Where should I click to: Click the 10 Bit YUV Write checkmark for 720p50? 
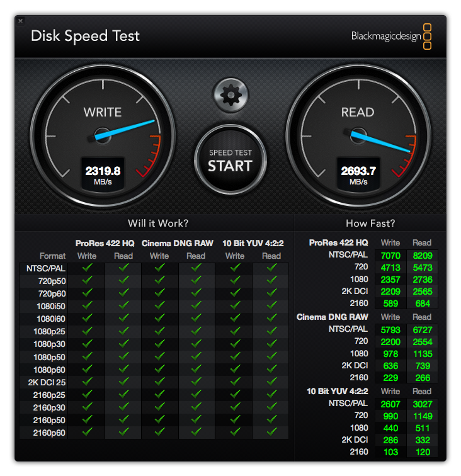tap(235, 280)
